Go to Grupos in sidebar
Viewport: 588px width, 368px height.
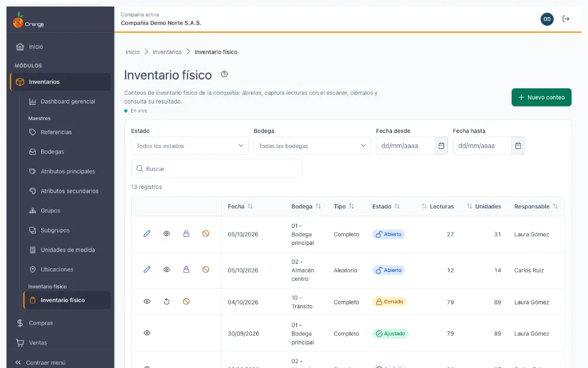tap(67, 211)
